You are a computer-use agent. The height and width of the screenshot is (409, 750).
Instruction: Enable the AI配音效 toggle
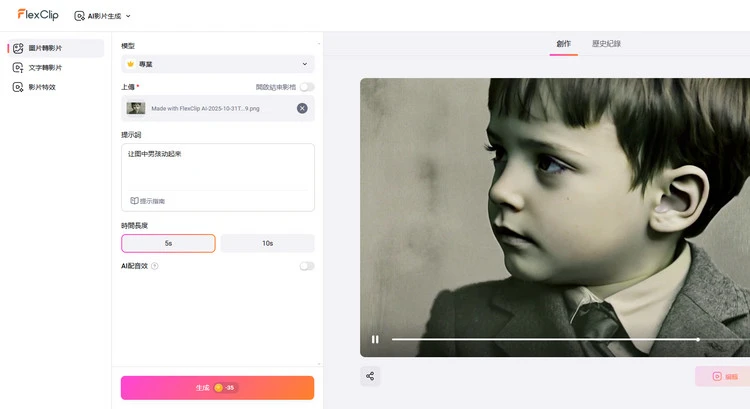tap(306, 266)
